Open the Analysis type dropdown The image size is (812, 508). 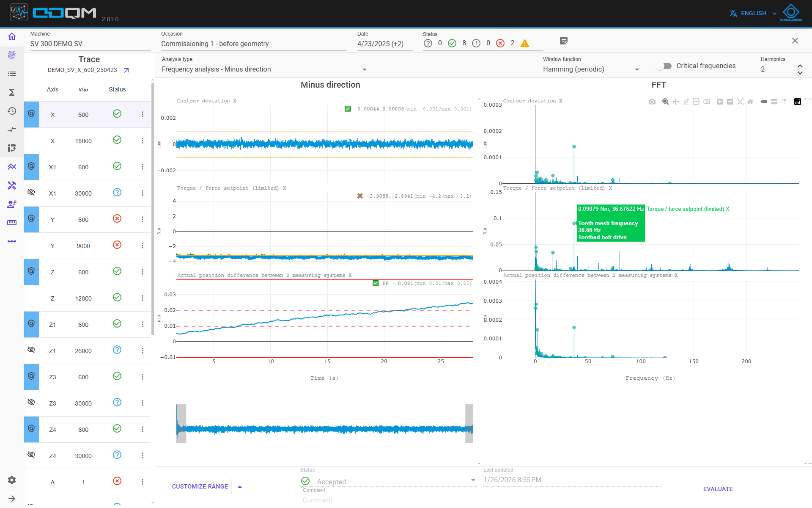265,69
